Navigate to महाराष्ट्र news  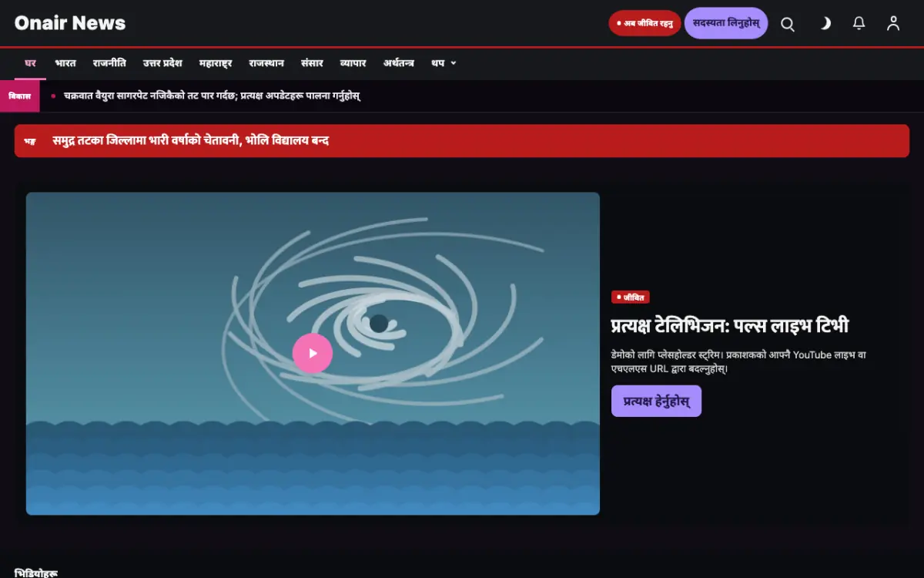coord(216,63)
